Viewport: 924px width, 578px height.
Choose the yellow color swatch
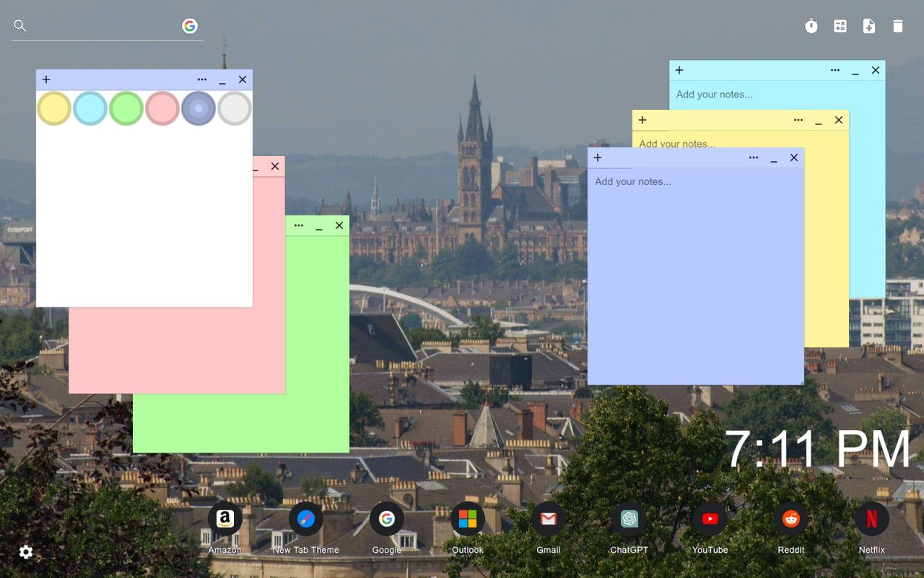54,108
